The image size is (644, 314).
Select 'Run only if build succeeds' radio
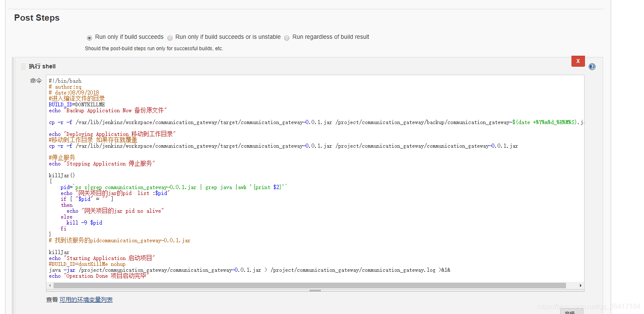[x=89, y=38]
